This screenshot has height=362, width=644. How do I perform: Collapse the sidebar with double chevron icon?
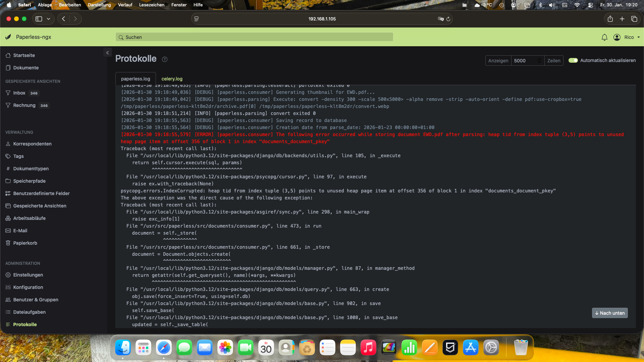(x=108, y=53)
